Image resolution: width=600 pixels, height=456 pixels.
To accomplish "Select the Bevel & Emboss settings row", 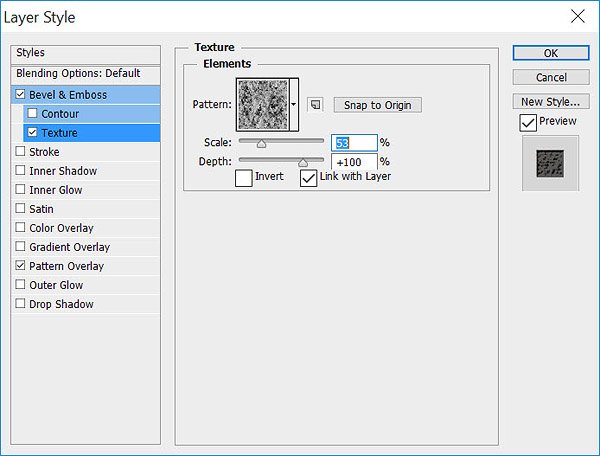I will pos(86,94).
